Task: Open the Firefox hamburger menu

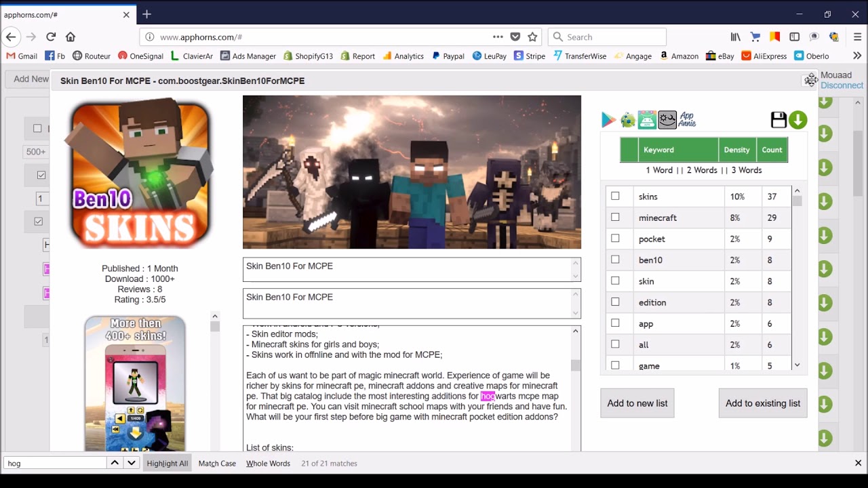Action: [858, 37]
